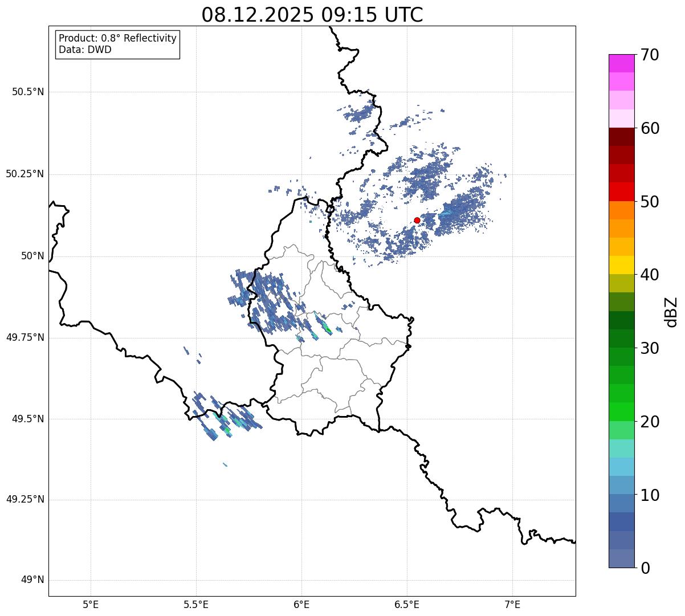Click the 49°N latitude label

(32, 580)
